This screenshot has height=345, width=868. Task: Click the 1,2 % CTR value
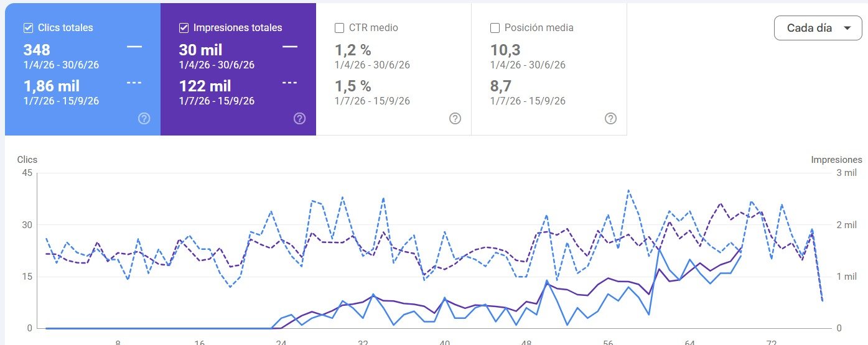point(353,50)
